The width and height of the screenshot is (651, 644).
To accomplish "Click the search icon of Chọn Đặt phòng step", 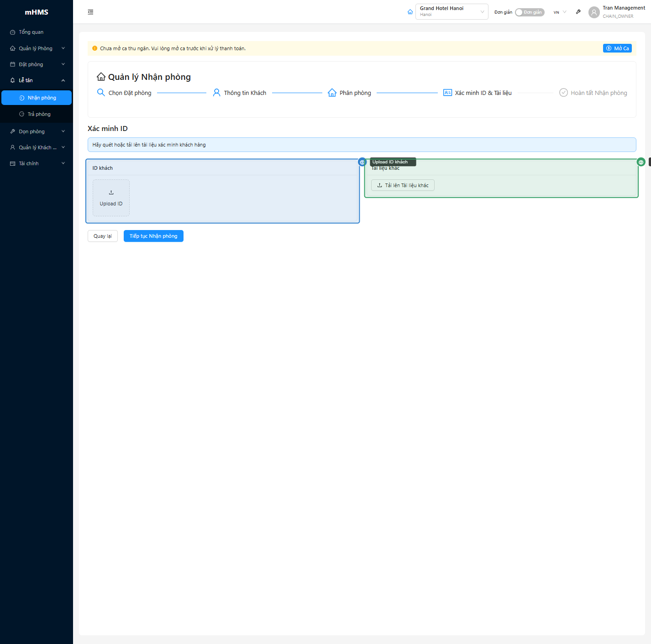I will pos(101,93).
